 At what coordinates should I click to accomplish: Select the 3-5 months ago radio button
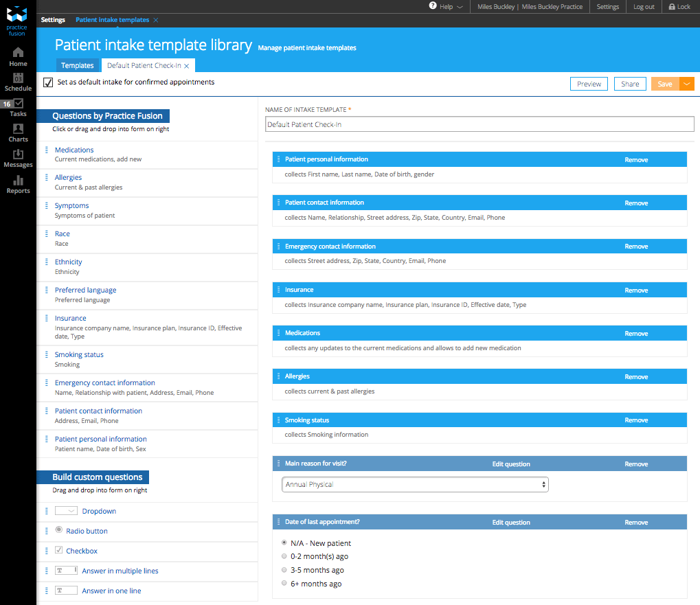[284, 570]
